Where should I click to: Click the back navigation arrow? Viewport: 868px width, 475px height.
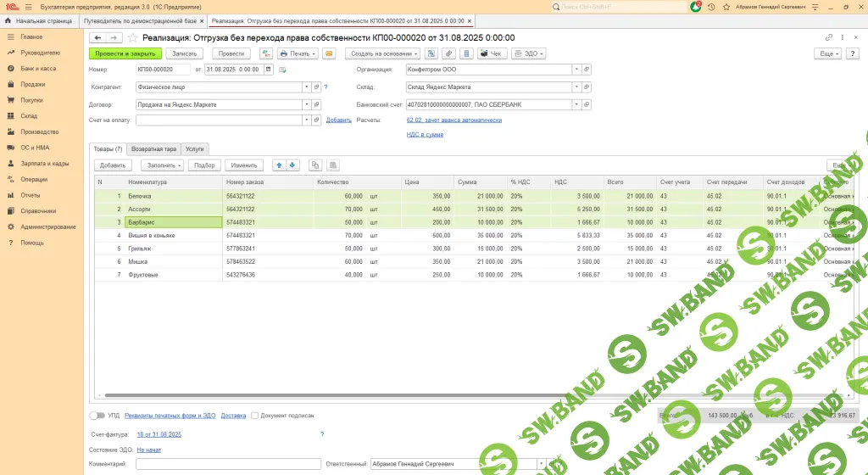click(x=97, y=38)
